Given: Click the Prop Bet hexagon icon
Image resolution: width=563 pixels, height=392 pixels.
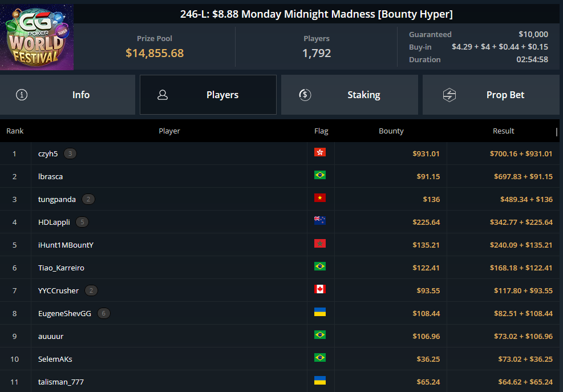Looking at the screenshot, I should pos(449,95).
